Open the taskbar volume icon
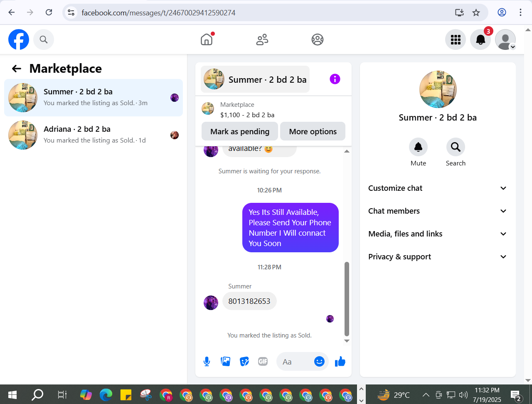The height and width of the screenshot is (404, 532). point(463,395)
